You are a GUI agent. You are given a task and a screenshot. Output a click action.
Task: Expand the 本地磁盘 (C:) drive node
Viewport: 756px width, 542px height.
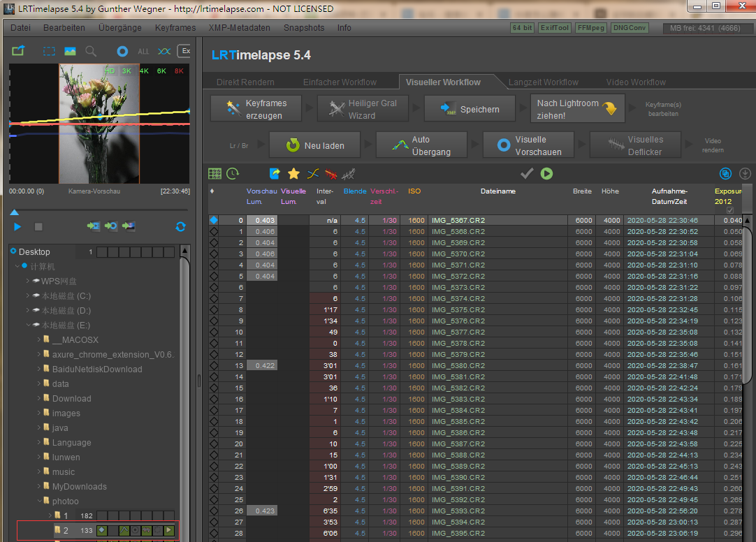click(28, 296)
